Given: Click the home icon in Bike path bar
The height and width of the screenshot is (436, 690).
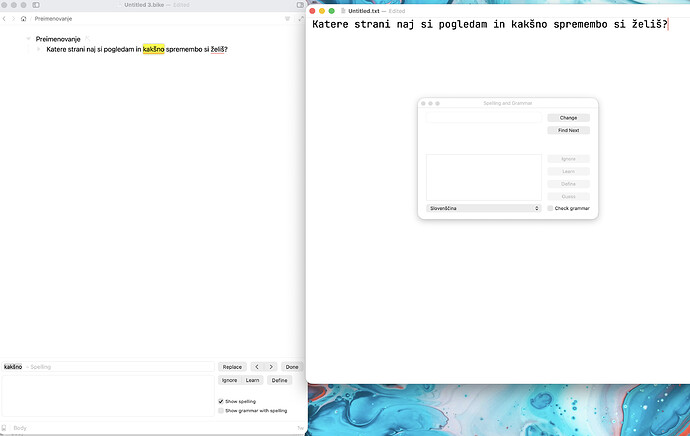Looking at the screenshot, I should [24, 19].
